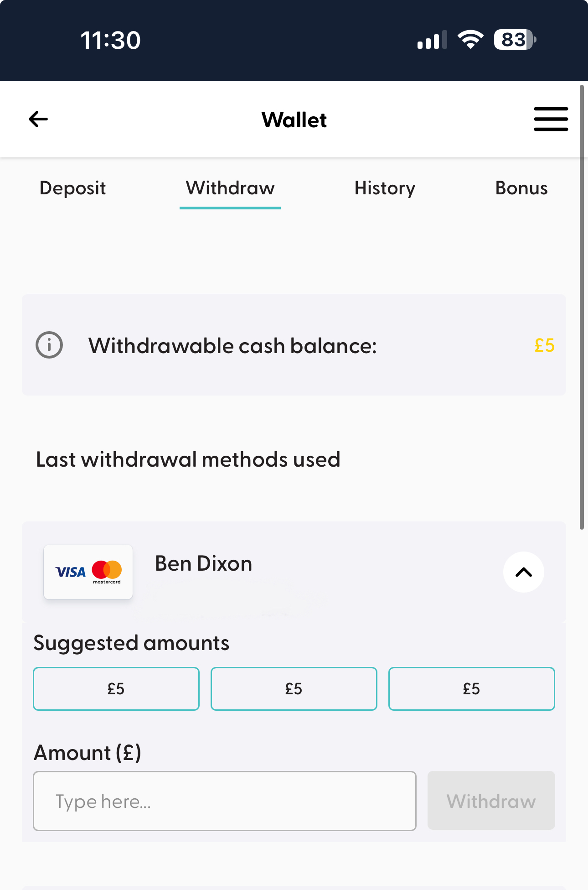
Task: Click the back arrow in the Wallet header
Action: click(38, 119)
